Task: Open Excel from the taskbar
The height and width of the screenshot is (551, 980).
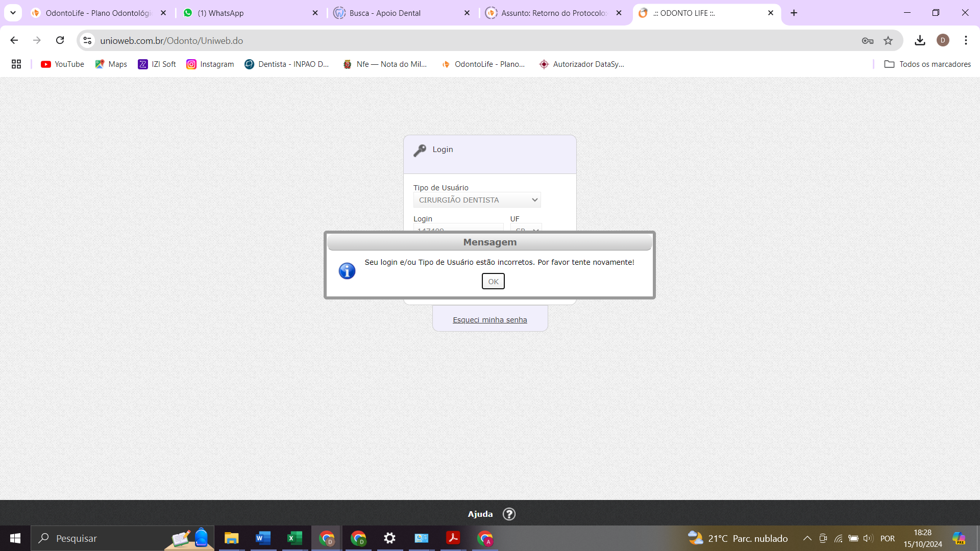Action: pos(295,538)
